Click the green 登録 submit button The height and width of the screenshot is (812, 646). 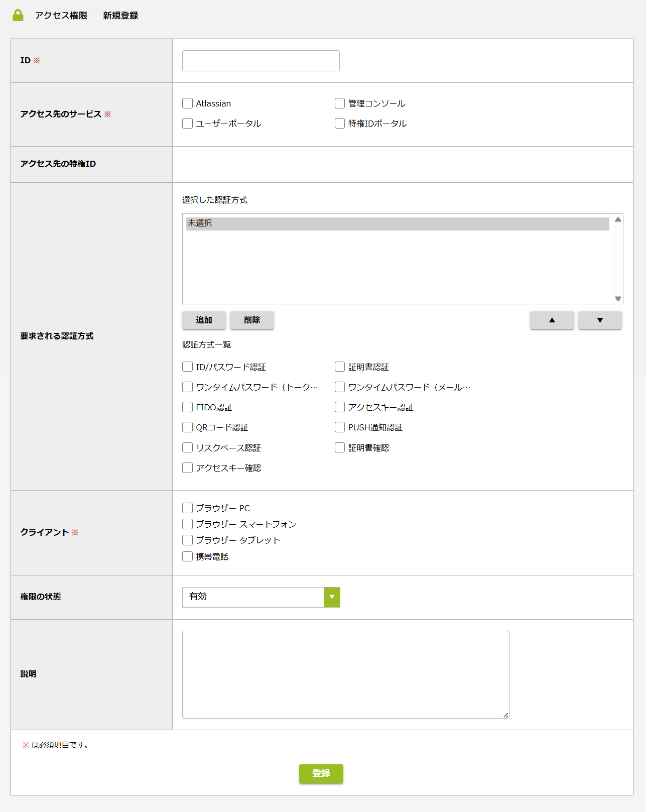point(321,774)
